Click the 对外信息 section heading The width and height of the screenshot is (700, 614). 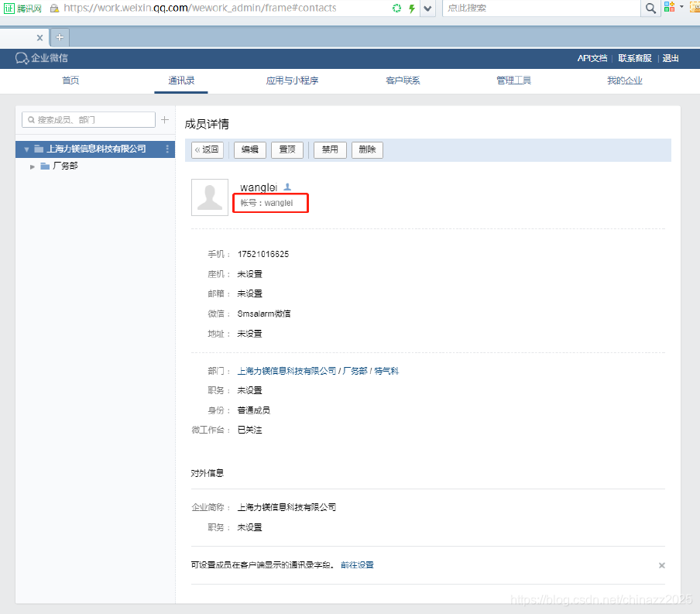pyautogui.click(x=208, y=473)
